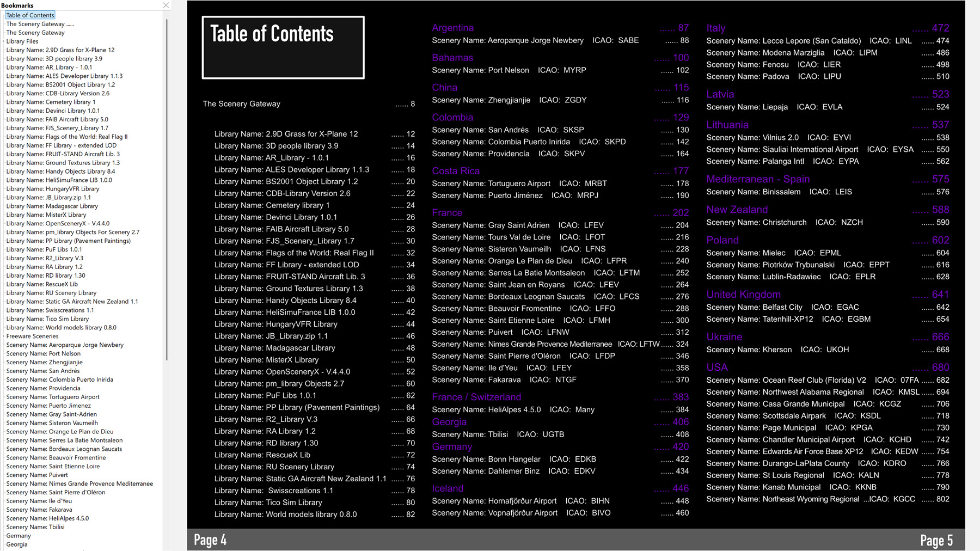The width and height of the screenshot is (980, 551).
Task: Follow the Mediterranean - Spain heading link
Action: click(x=758, y=179)
